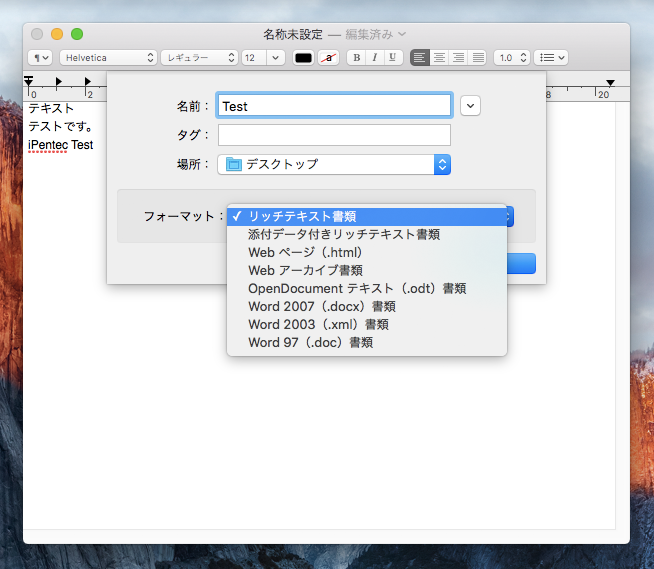This screenshot has height=569, width=654.
Task: Click the desktop folder icon in 場所 popup
Action: [234, 164]
